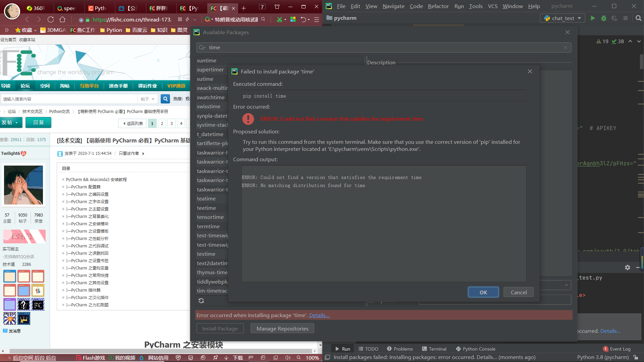The height and width of the screenshot is (362, 644).
Task: Reload the available packages list
Action: pos(201,301)
